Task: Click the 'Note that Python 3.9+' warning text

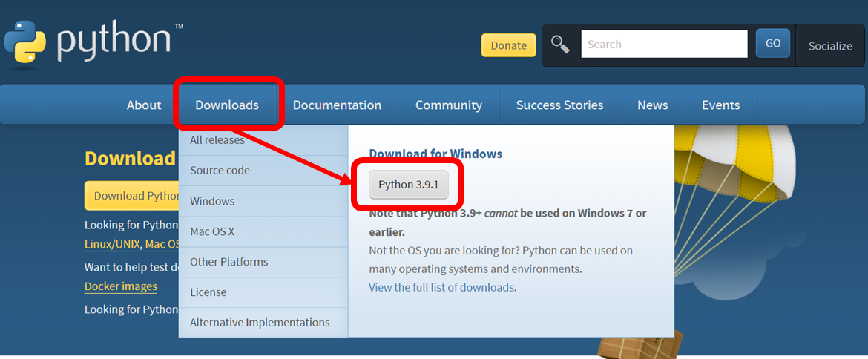Action: point(507,223)
